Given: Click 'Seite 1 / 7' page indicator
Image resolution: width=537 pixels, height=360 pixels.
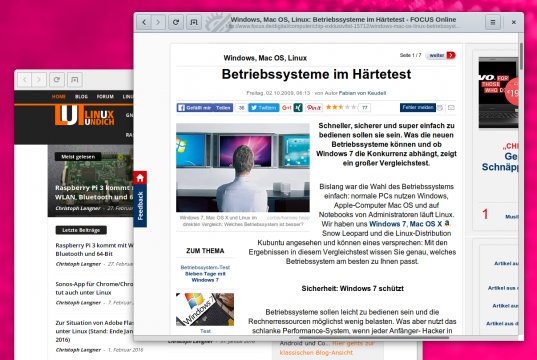Looking at the screenshot, I should 410,55.
